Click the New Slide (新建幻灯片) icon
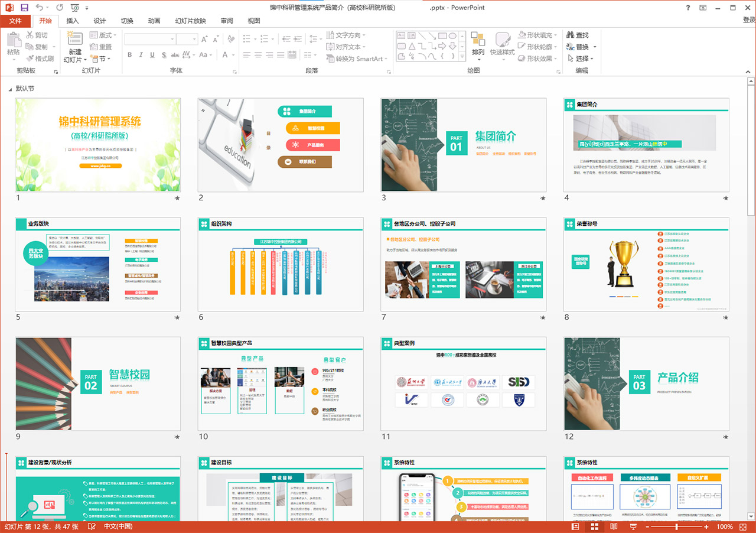The height and width of the screenshot is (533, 756). [74, 40]
